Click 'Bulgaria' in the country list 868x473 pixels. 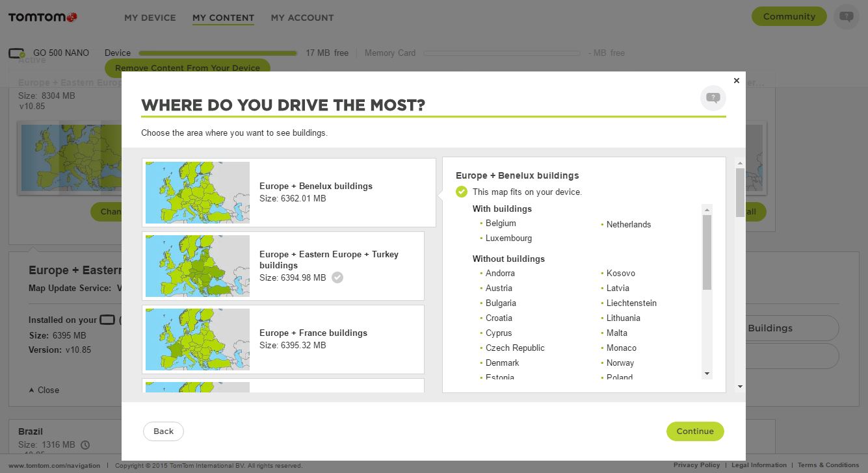click(x=501, y=303)
